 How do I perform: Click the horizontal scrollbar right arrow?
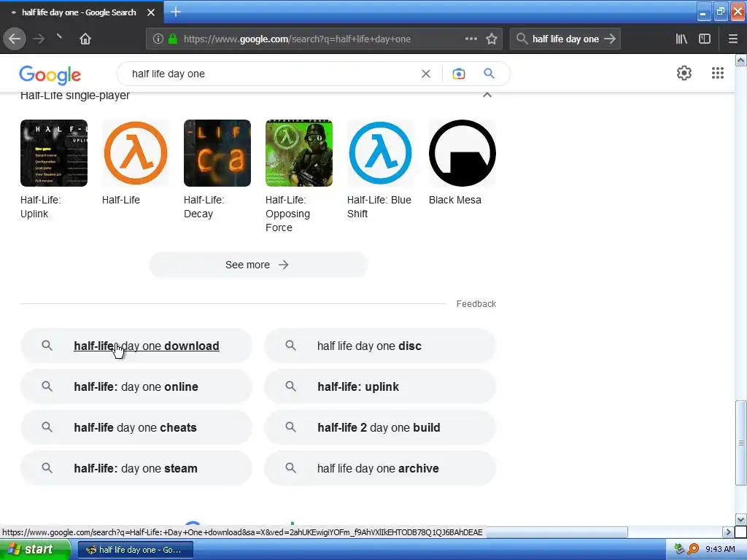728,532
